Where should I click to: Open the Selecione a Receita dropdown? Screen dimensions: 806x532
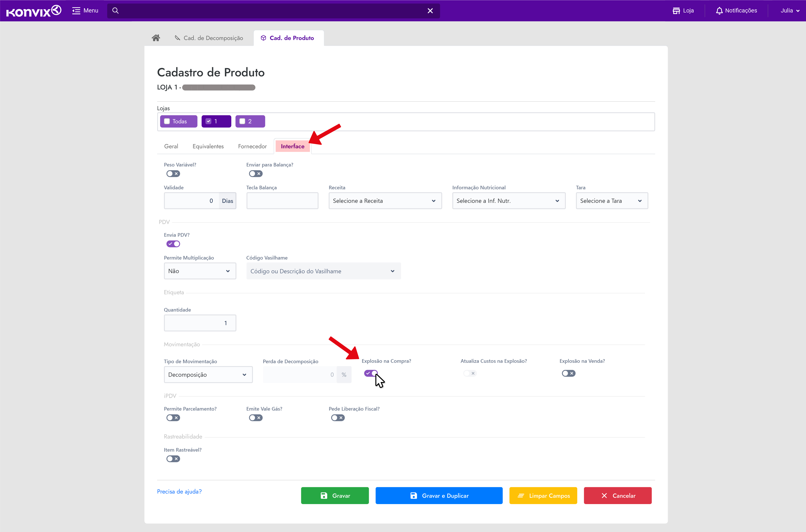point(385,201)
